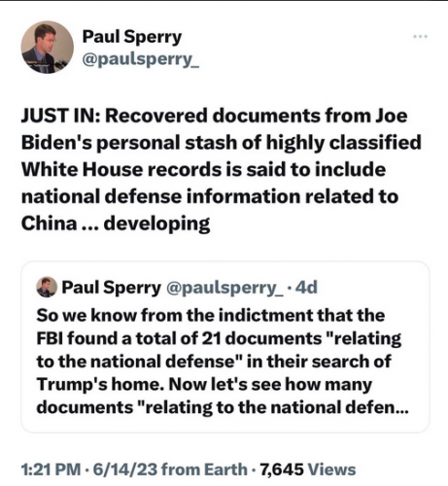448x486 pixels.
Task: Open the 'China … developing' line of tweet
Action: pos(116,224)
